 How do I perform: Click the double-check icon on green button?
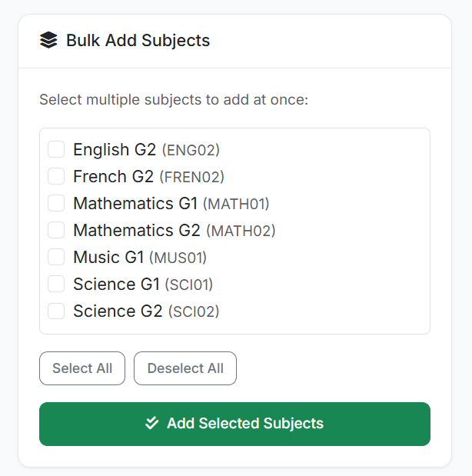(152, 423)
